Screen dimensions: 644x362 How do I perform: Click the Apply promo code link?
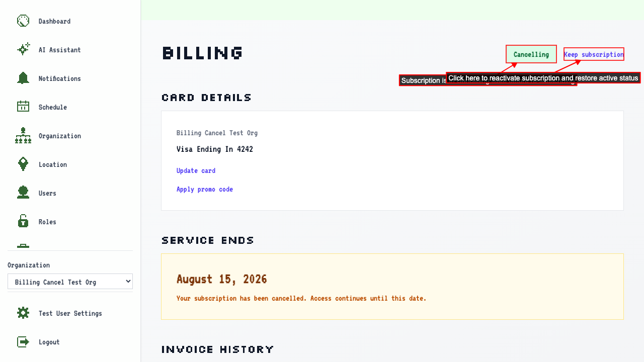(205, 190)
